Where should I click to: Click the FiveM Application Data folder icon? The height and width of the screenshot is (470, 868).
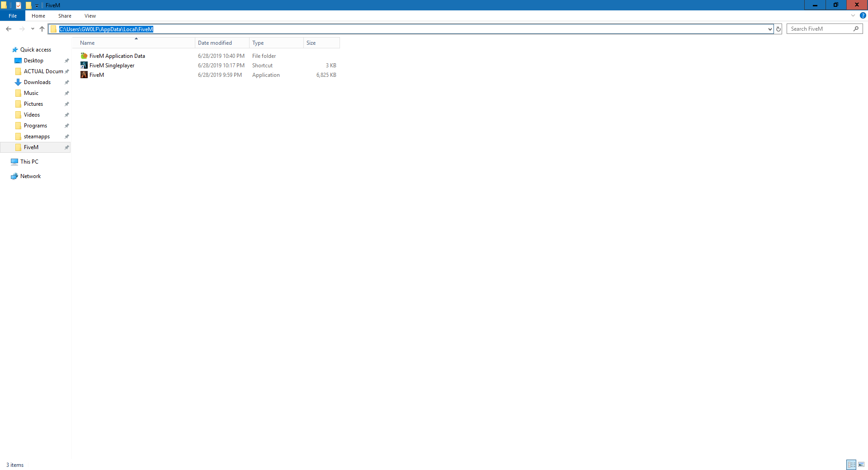point(84,56)
